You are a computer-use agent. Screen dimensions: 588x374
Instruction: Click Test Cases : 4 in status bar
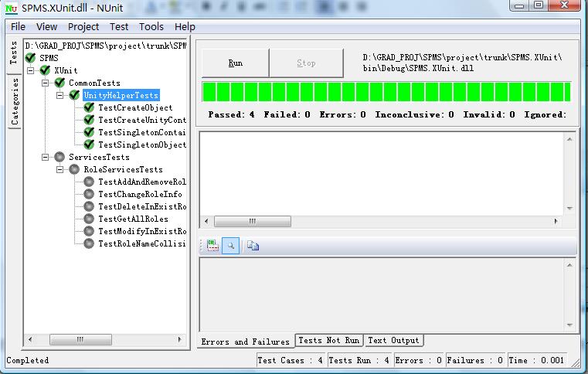tap(290, 360)
